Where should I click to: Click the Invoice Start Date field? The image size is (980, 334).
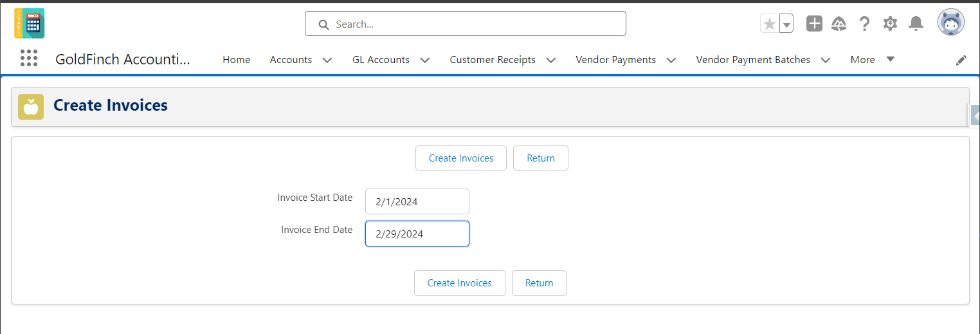pyautogui.click(x=417, y=201)
